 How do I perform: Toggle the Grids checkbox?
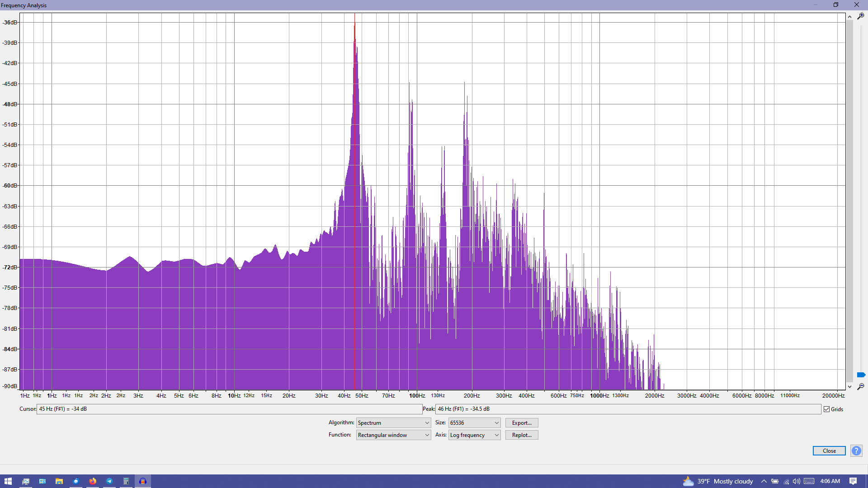827,409
